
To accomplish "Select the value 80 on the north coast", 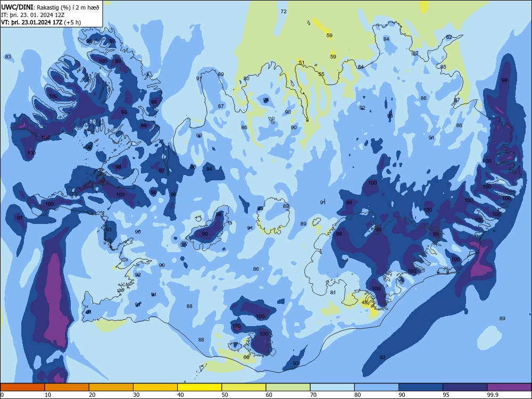I will 246,78.
